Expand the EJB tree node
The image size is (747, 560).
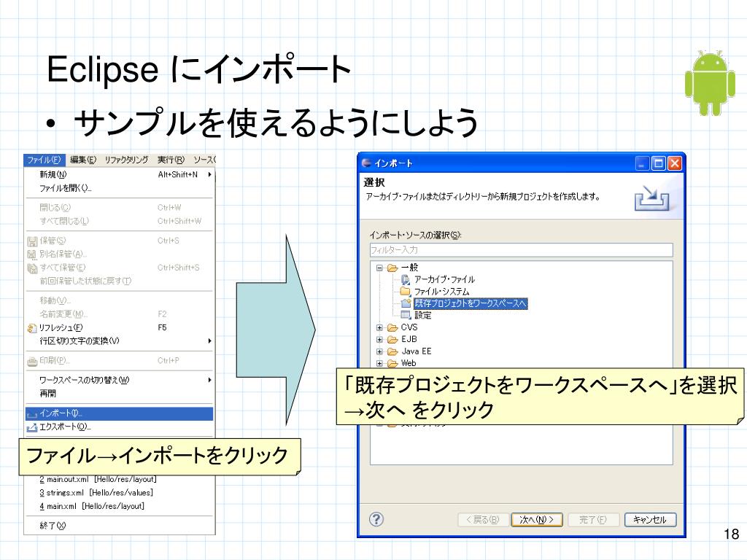click(x=379, y=340)
